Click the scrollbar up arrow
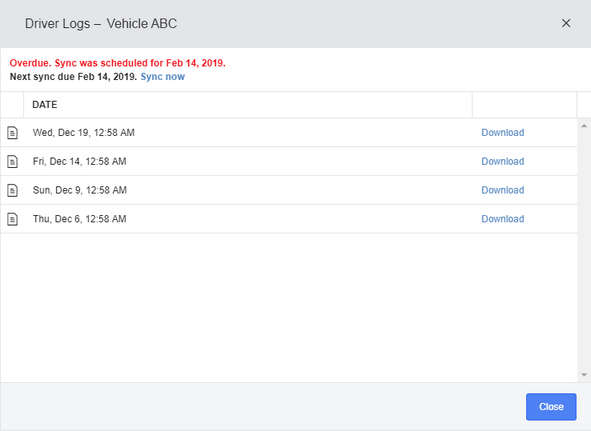Viewport: 591px width, 431px height. pos(584,126)
